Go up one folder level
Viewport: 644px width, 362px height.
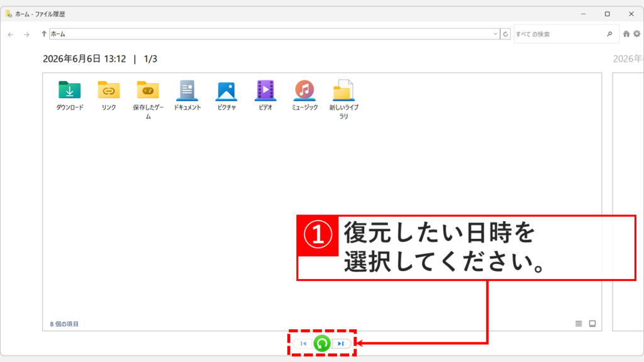pos(44,34)
